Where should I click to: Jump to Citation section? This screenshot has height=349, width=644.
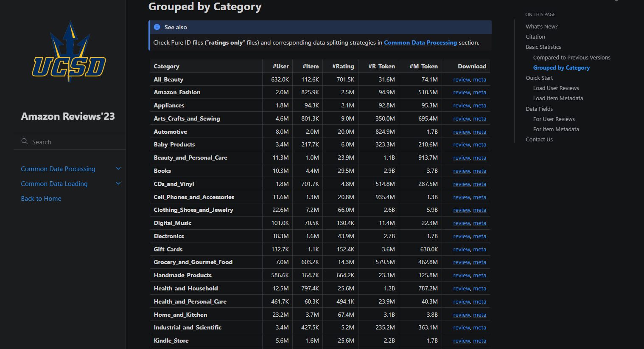click(535, 37)
